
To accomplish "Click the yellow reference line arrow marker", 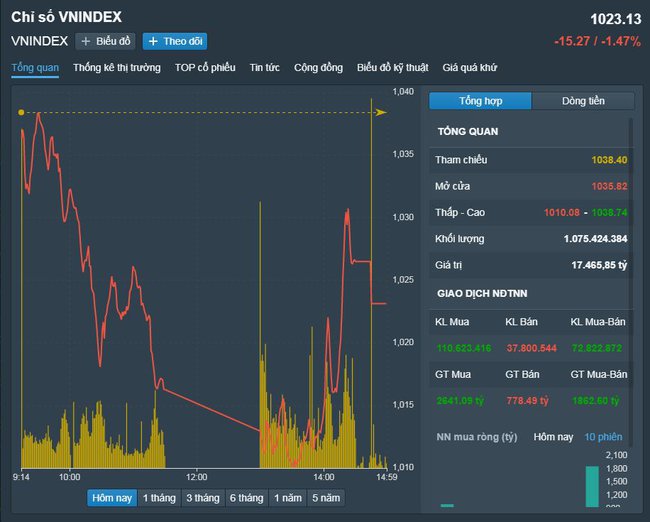I will pyautogui.click(x=381, y=112).
